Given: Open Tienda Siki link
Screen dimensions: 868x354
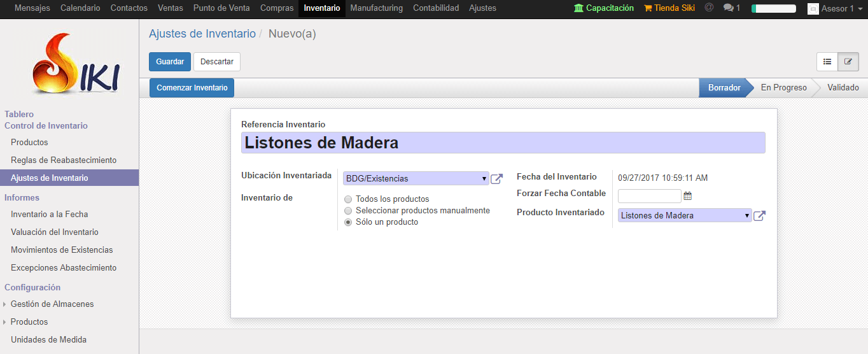Looking at the screenshot, I should 669,8.
